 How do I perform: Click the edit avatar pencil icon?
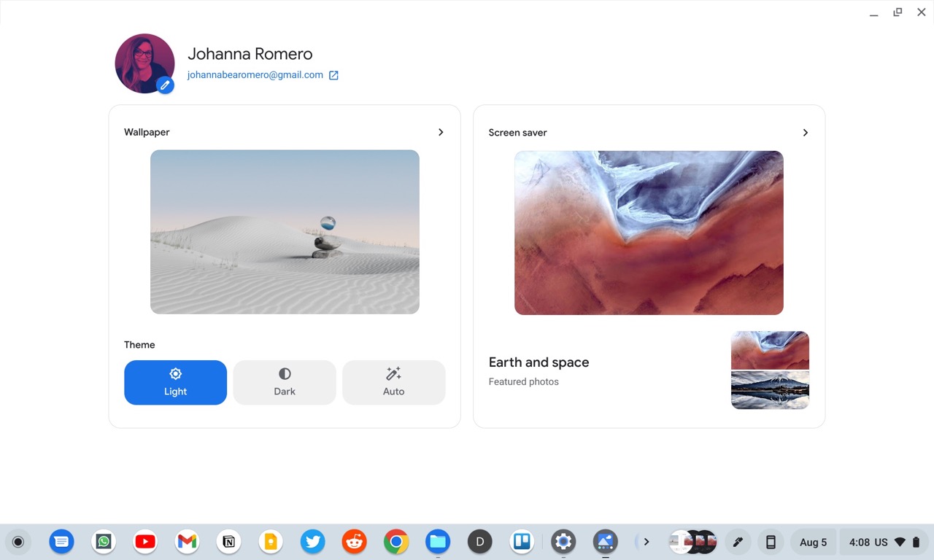click(166, 85)
